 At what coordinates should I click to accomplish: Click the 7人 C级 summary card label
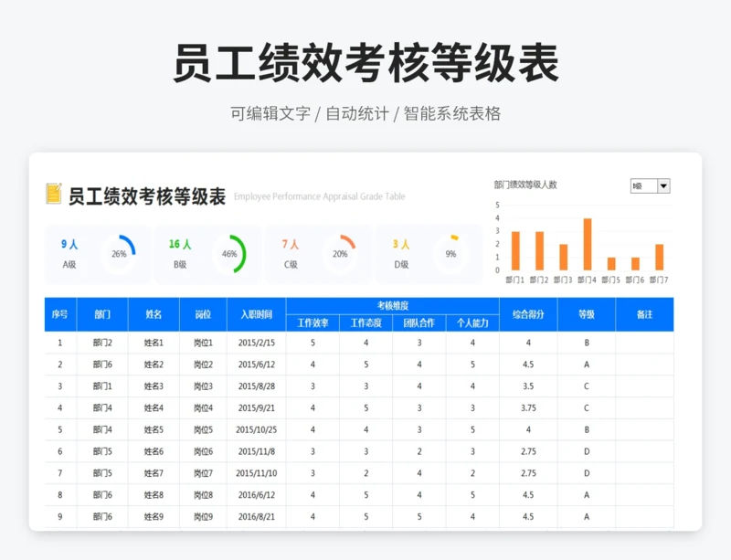point(291,254)
